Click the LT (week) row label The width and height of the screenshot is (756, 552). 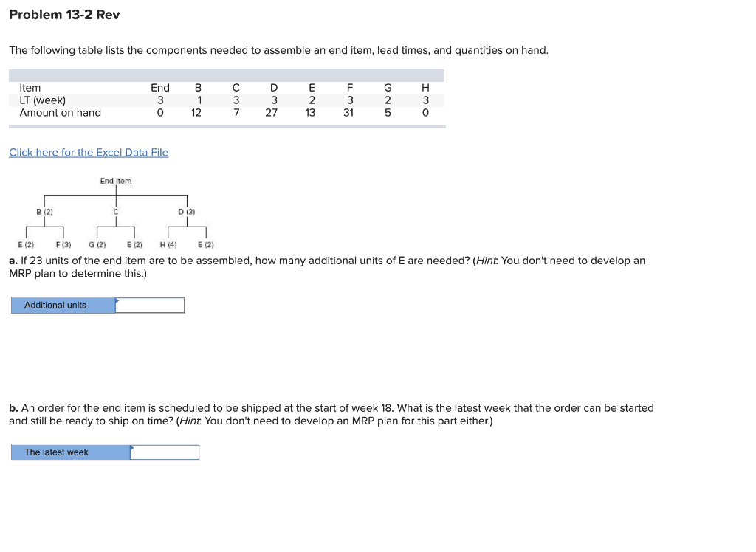pos(41,100)
